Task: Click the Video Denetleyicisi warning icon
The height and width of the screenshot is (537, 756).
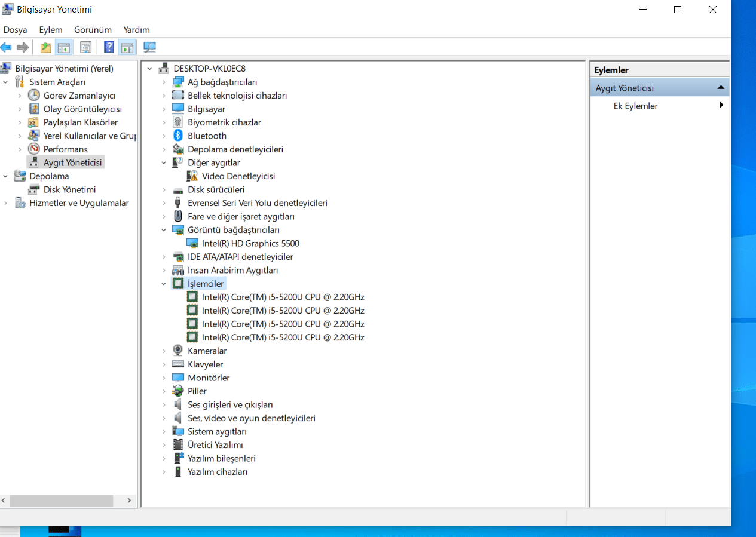Action: 192,176
